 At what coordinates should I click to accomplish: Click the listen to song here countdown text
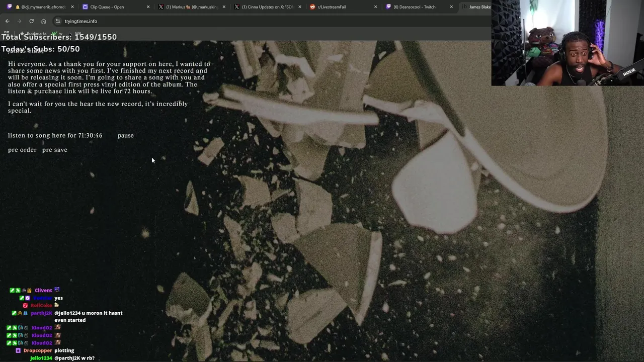55,135
